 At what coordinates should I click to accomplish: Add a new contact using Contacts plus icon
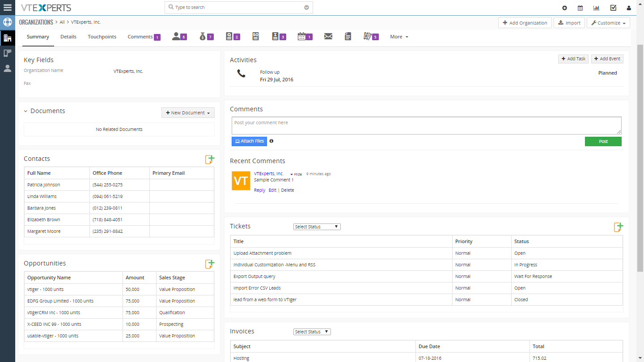click(210, 159)
